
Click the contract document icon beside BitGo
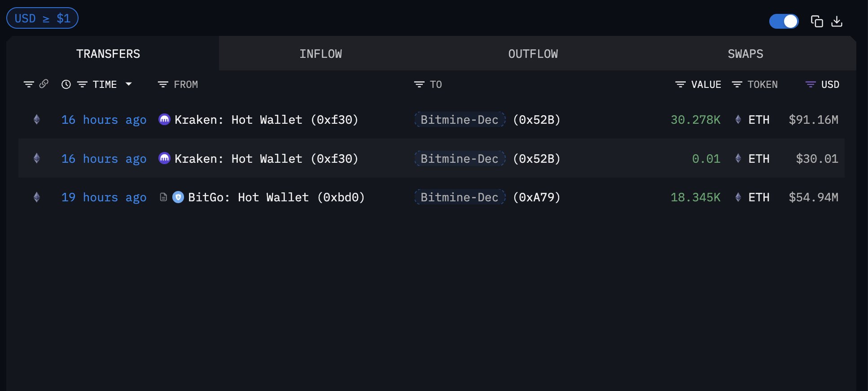pyautogui.click(x=164, y=197)
